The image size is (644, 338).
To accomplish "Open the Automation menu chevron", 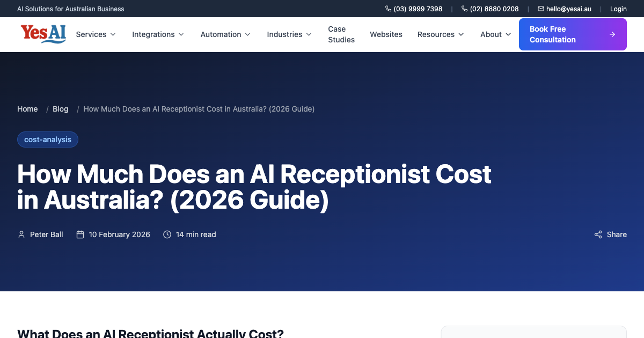I will [x=248, y=34].
